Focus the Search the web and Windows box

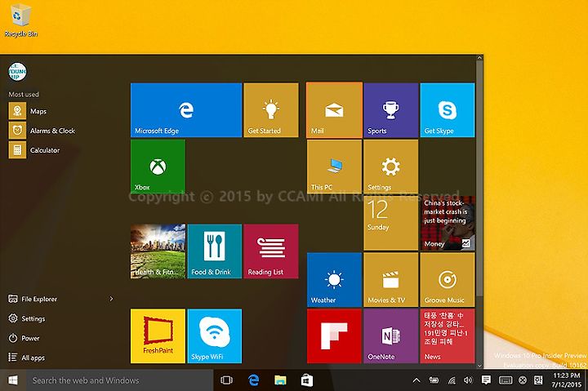119,380
